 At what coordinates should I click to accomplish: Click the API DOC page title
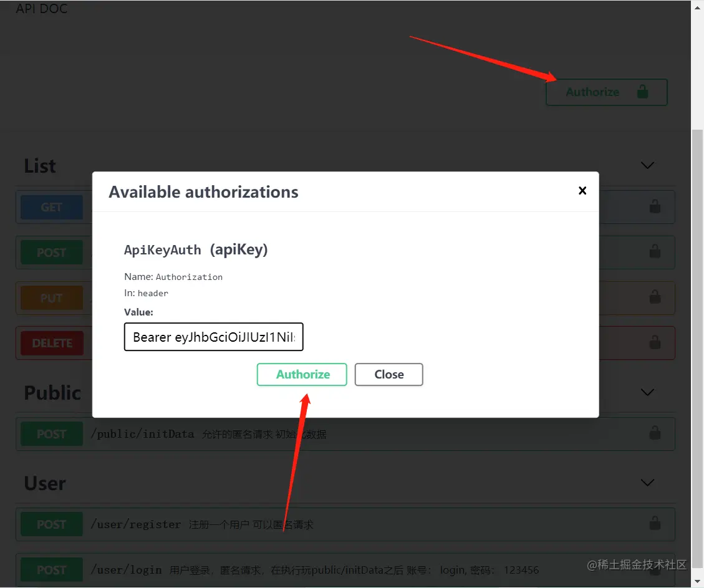pos(41,9)
